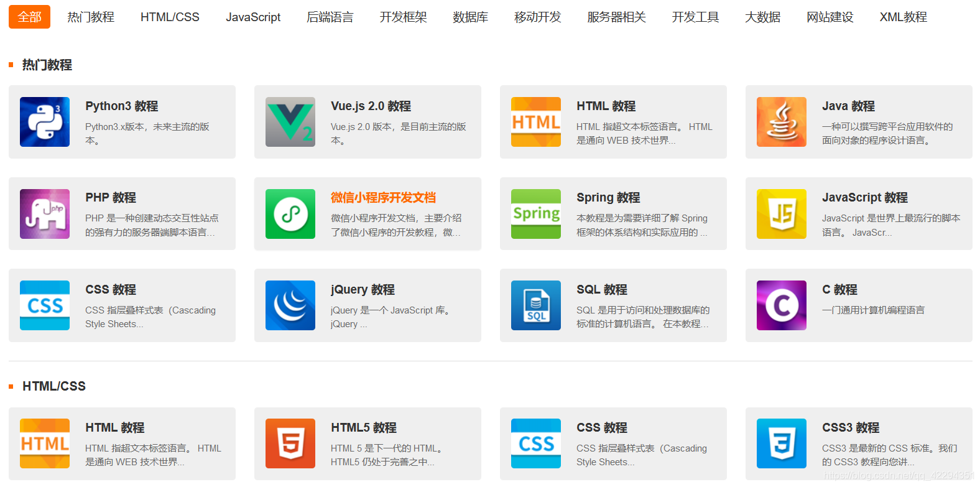
Task: Click the CSS icon under 热门教程 section
Action: point(45,305)
